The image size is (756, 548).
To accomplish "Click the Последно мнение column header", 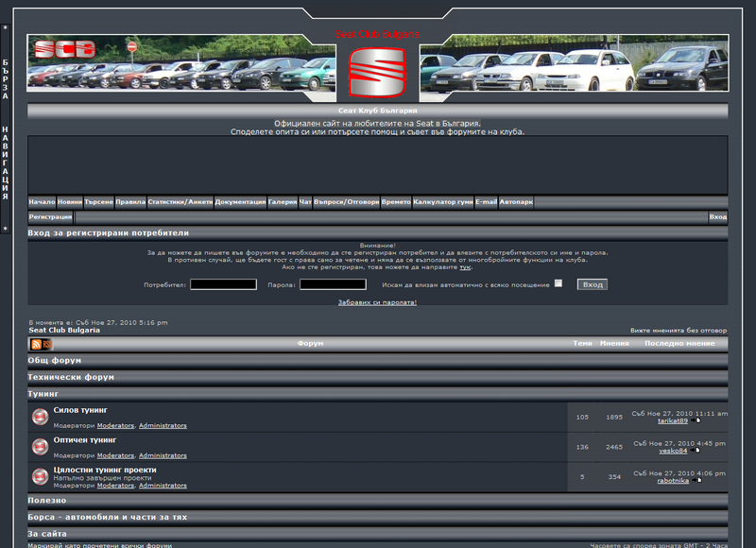I will coord(679,344).
